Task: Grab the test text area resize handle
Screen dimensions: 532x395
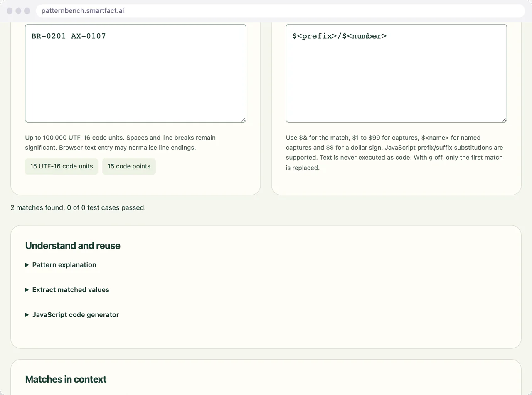Action: [x=244, y=120]
